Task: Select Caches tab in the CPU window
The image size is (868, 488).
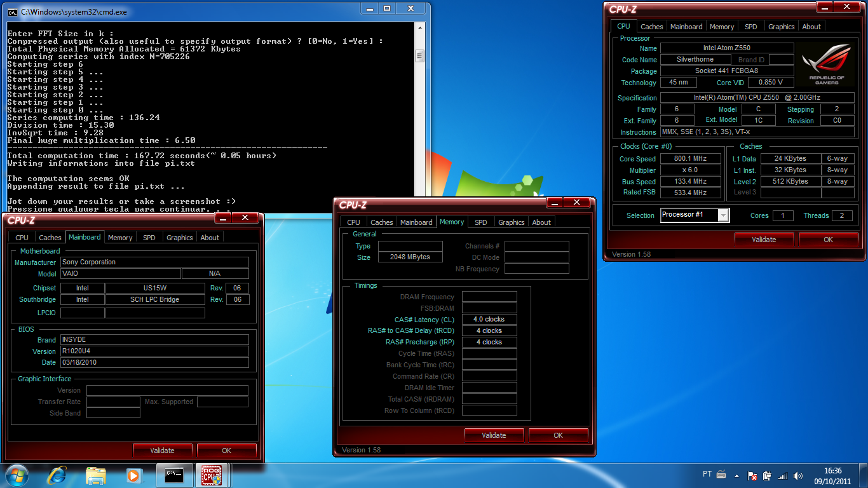Action: pyautogui.click(x=651, y=27)
